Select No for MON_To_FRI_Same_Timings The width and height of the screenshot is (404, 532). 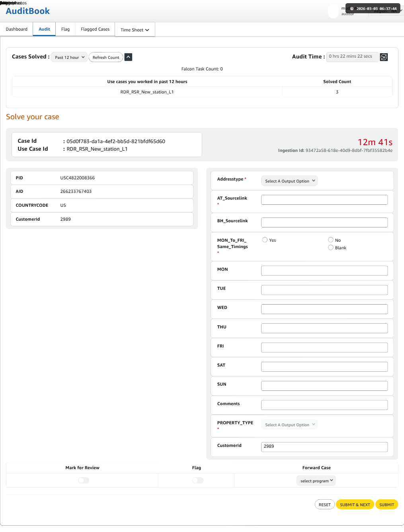(331, 240)
